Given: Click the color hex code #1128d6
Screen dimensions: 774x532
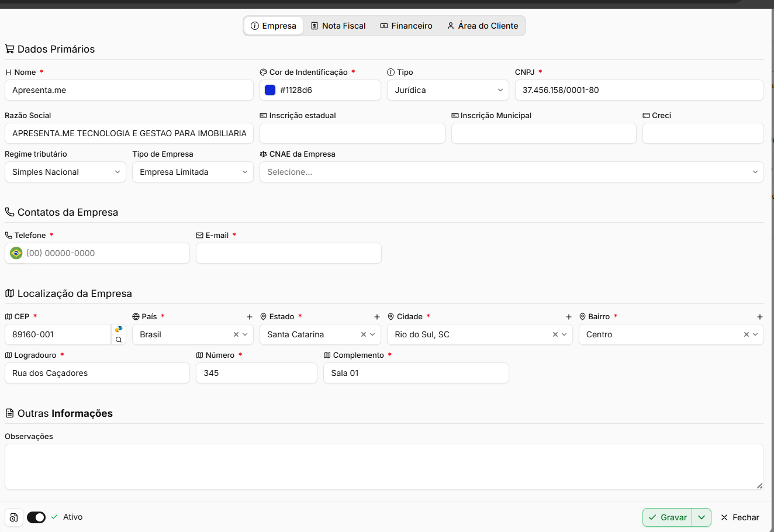Looking at the screenshot, I should tap(296, 90).
